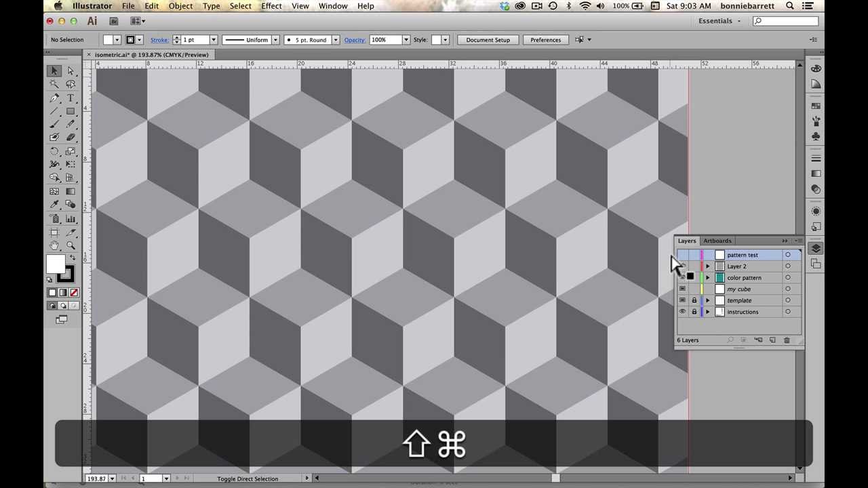Choose the Scale tool

71,152
